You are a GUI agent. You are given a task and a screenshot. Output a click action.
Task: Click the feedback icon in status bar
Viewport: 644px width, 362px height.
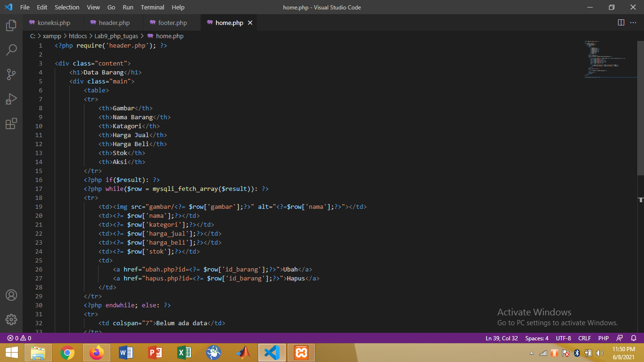[x=620, y=338]
